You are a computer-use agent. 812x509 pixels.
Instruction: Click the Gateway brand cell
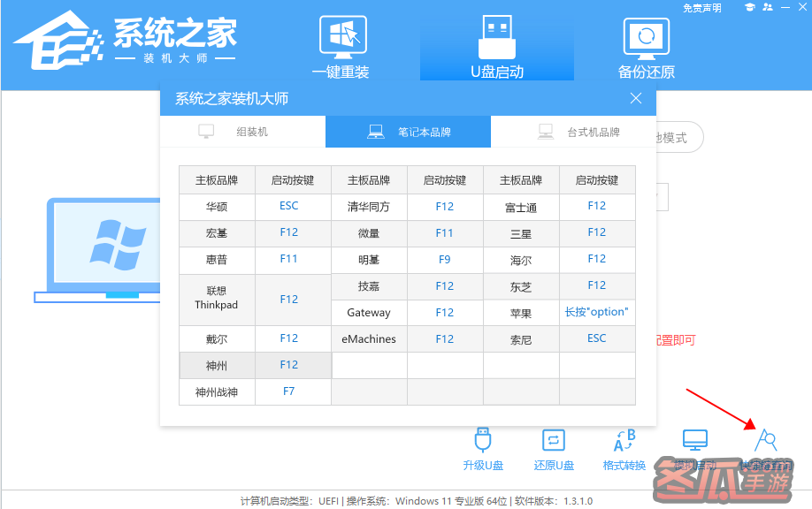pos(369,313)
